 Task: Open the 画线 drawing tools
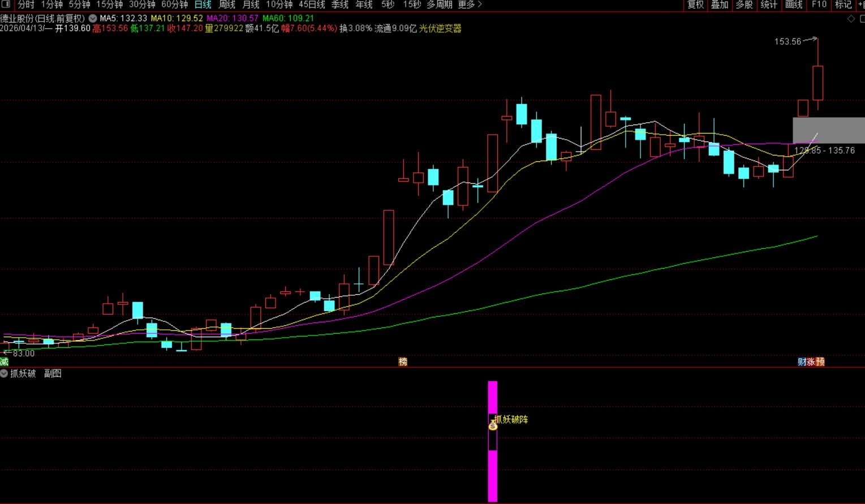(x=794, y=5)
